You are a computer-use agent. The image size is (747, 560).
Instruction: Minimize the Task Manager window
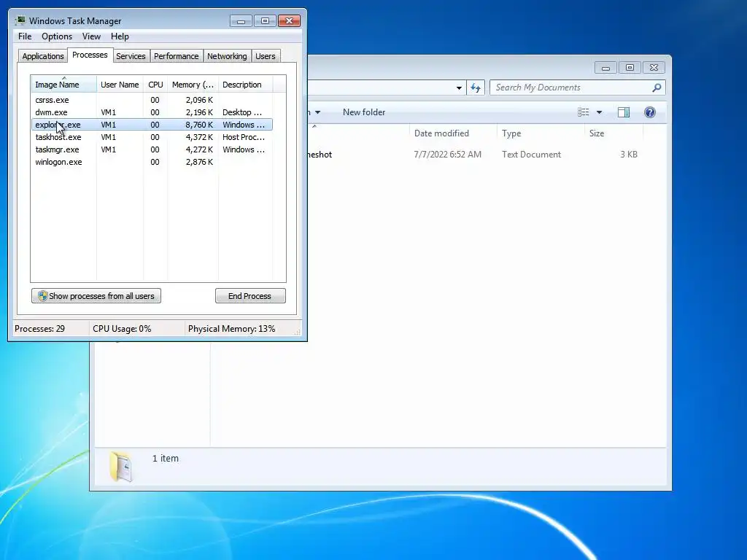tap(241, 20)
